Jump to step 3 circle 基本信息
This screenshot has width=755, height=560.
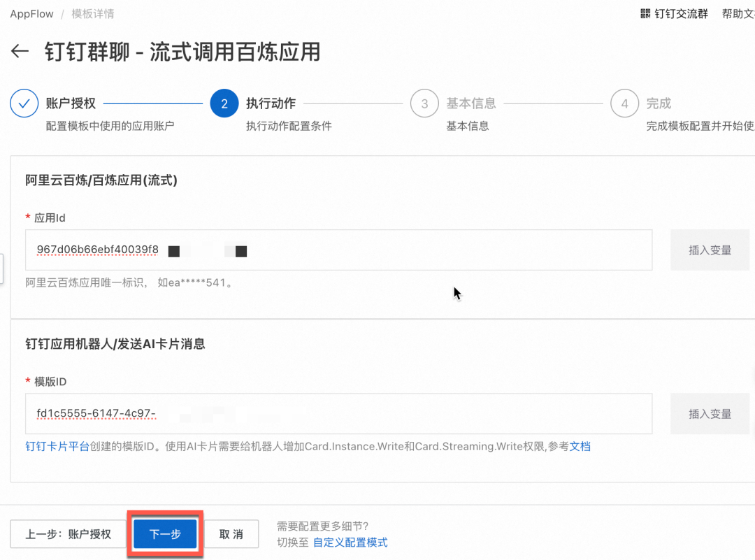coord(424,103)
